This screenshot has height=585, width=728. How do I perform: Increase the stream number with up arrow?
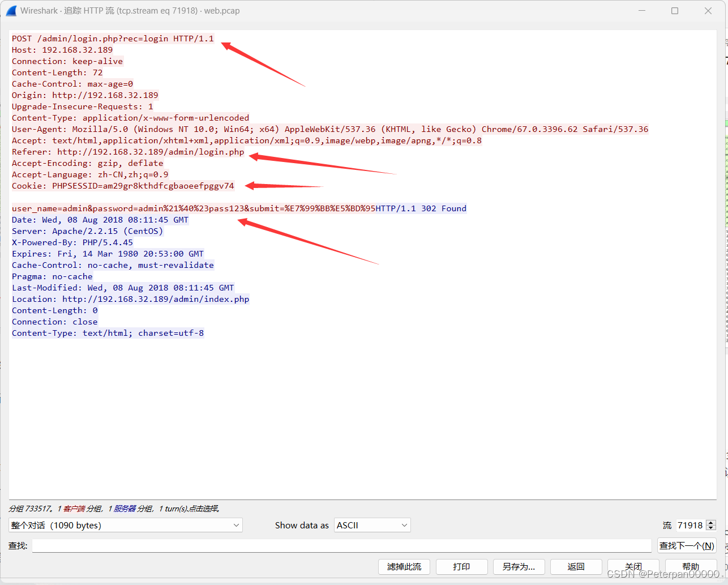[x=712, y=522]
